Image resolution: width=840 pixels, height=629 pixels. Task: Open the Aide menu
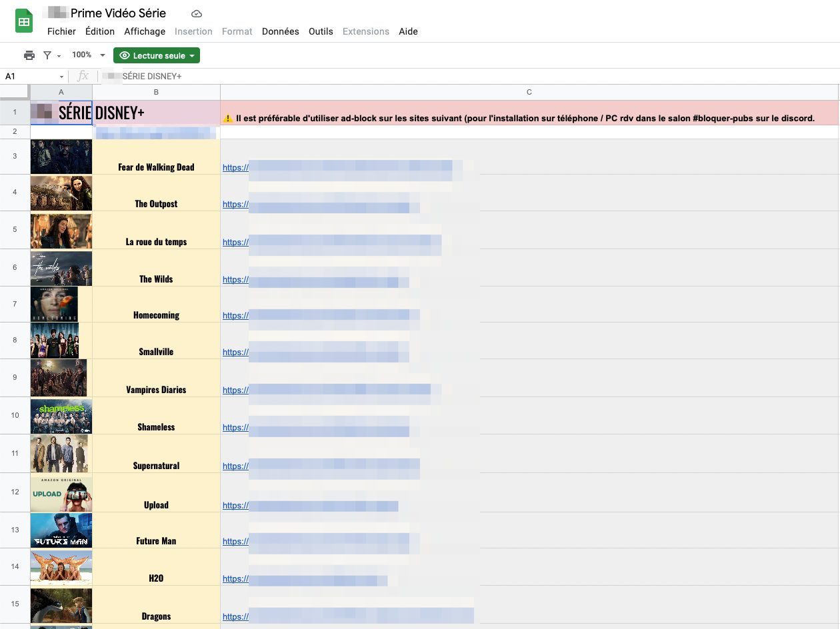[x=408, y=31]
